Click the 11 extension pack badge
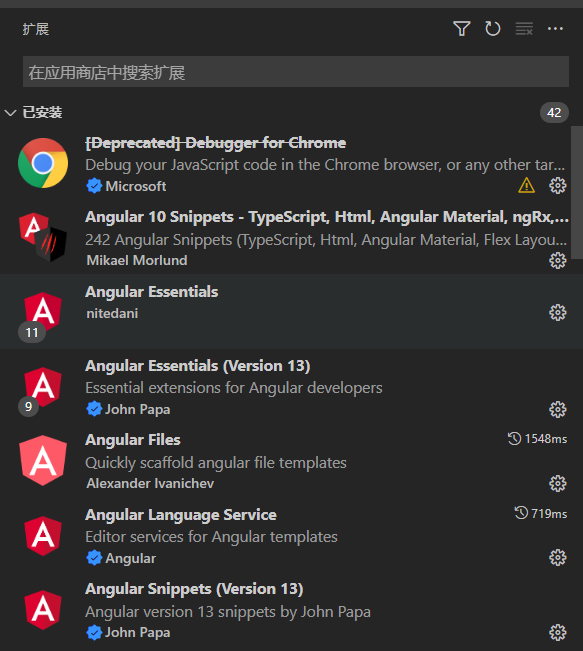The image size is (583, 651). click(32, 333)
